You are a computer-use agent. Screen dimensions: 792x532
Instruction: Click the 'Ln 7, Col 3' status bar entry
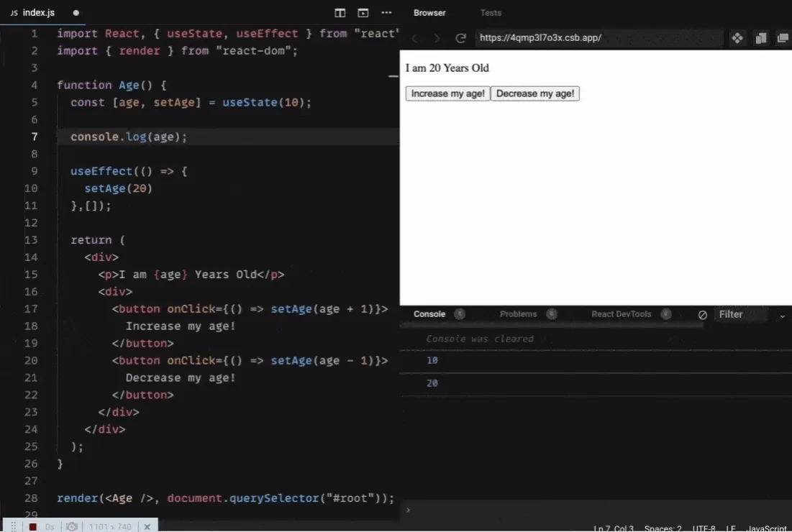point(613,528)
